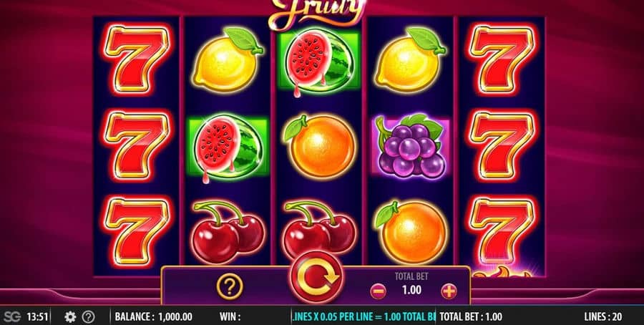Image resolution: width=644 pixels, height=325 pixels.
Task: Click the Lines : 20 indicator
Action: pos(602,317)
